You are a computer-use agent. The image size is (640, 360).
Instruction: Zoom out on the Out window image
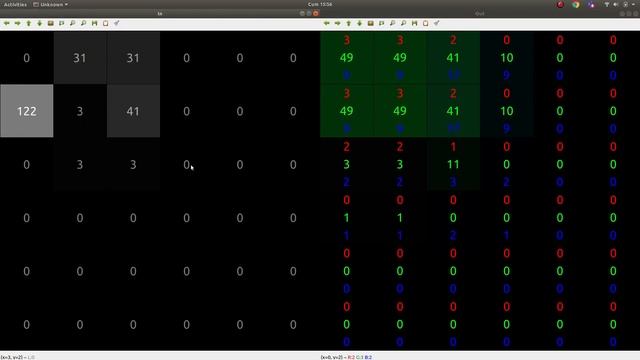[404, 23]
